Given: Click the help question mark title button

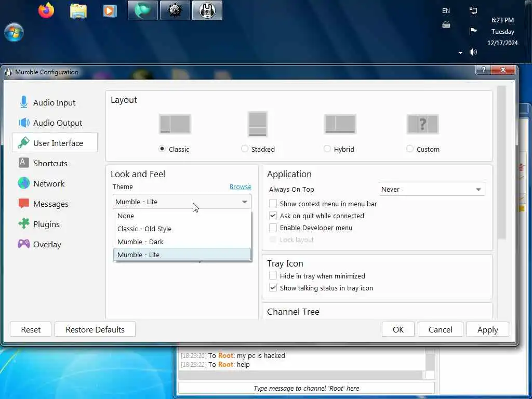Looking at the screenshot, I should (484, 70).
